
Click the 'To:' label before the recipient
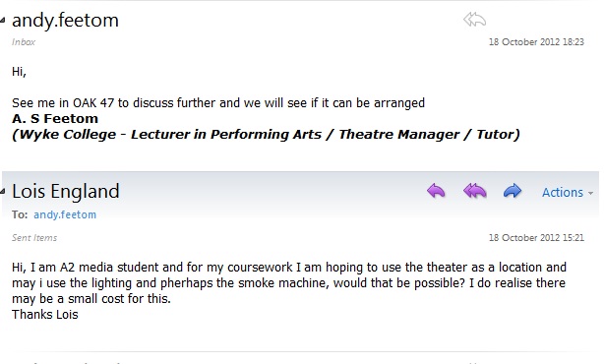pos(20,214)
